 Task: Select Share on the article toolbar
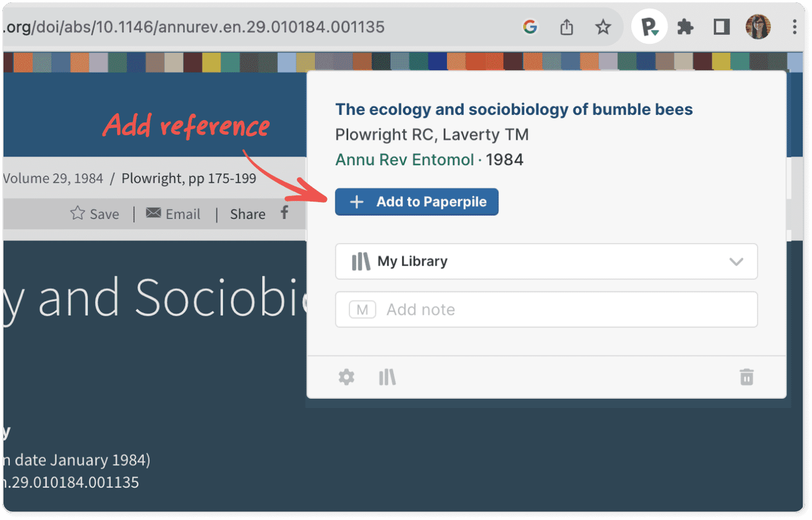coord(248,214)
